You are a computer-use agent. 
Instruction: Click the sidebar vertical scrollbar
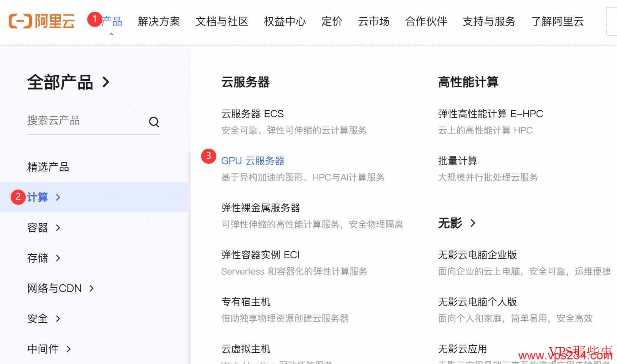click(189, 258)
